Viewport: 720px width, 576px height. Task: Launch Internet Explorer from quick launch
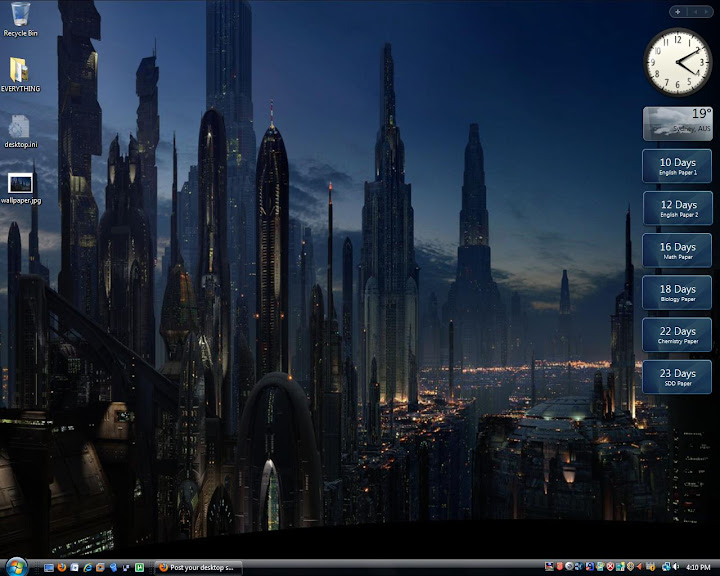87,567
